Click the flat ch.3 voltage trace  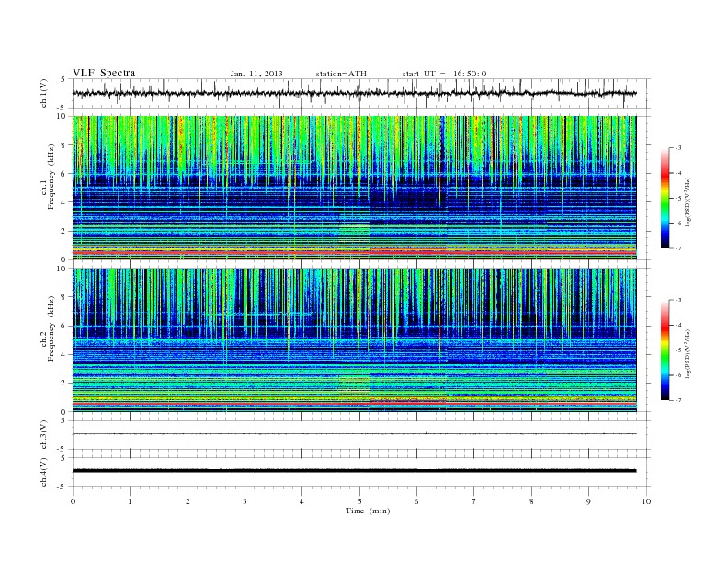(354, 434)
